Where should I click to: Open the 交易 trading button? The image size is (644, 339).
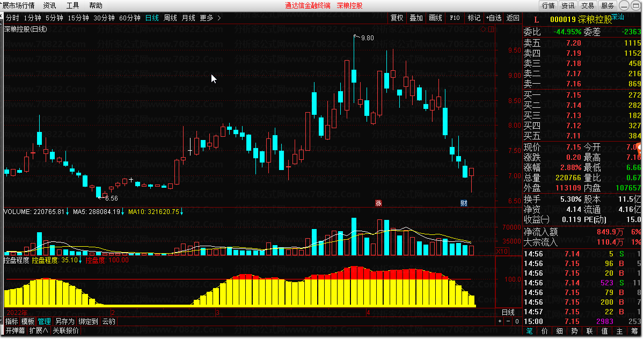[588, 5]
